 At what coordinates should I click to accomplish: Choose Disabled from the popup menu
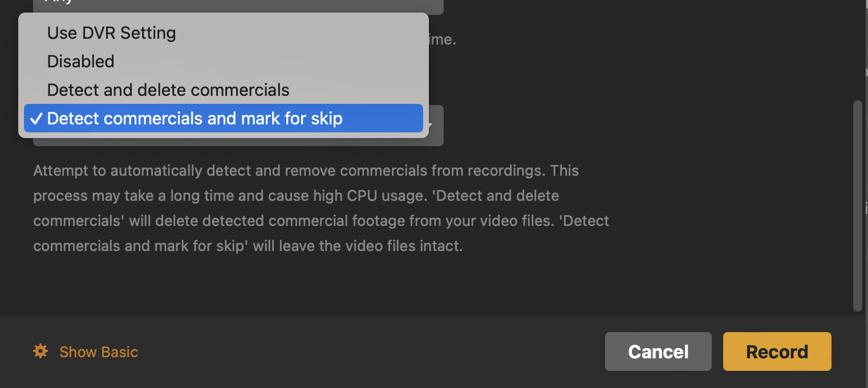(80, 62)
